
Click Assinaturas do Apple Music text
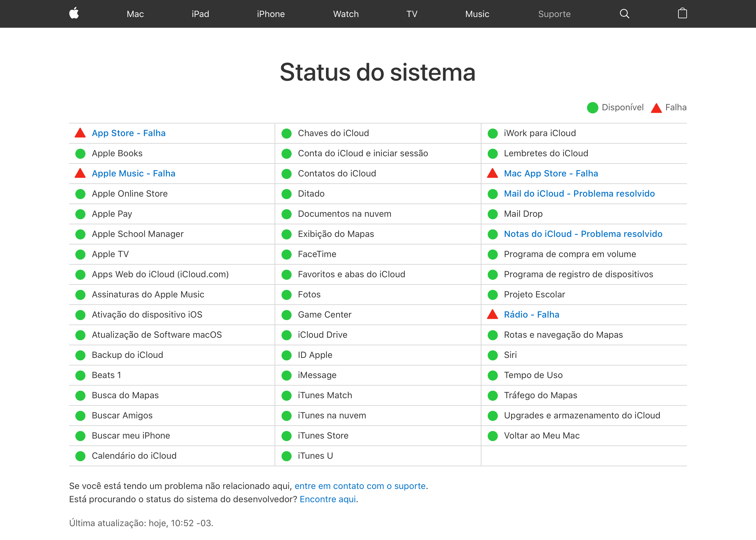(148, 295)
